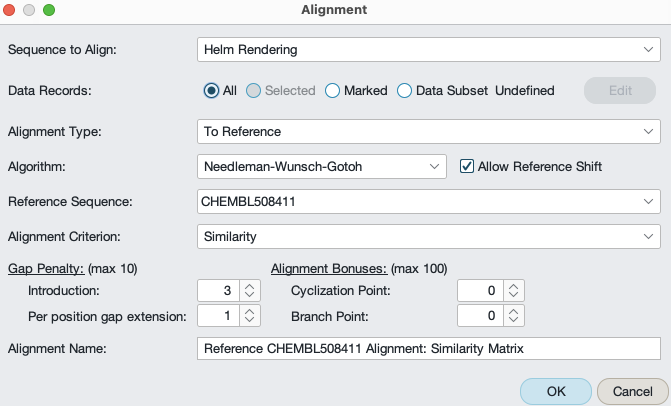Increase the gap Introduction penalty with up arrow

249,286
